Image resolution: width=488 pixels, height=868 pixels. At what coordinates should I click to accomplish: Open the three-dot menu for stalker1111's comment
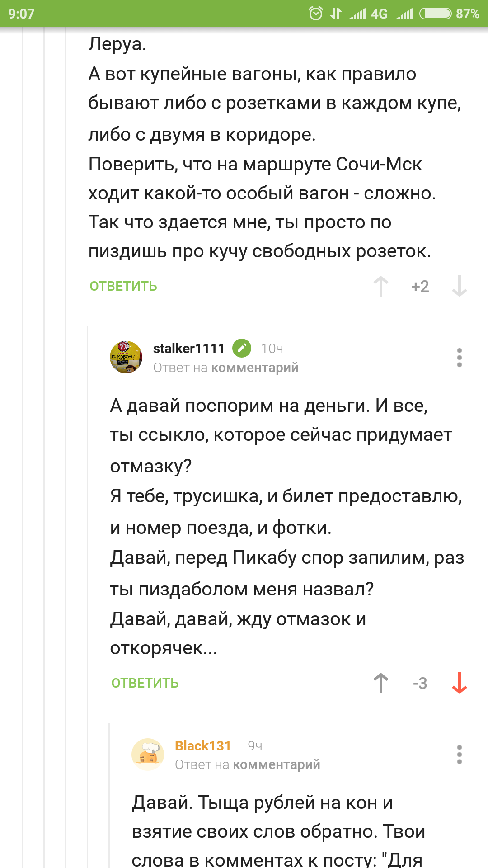[x=460, y=358]
